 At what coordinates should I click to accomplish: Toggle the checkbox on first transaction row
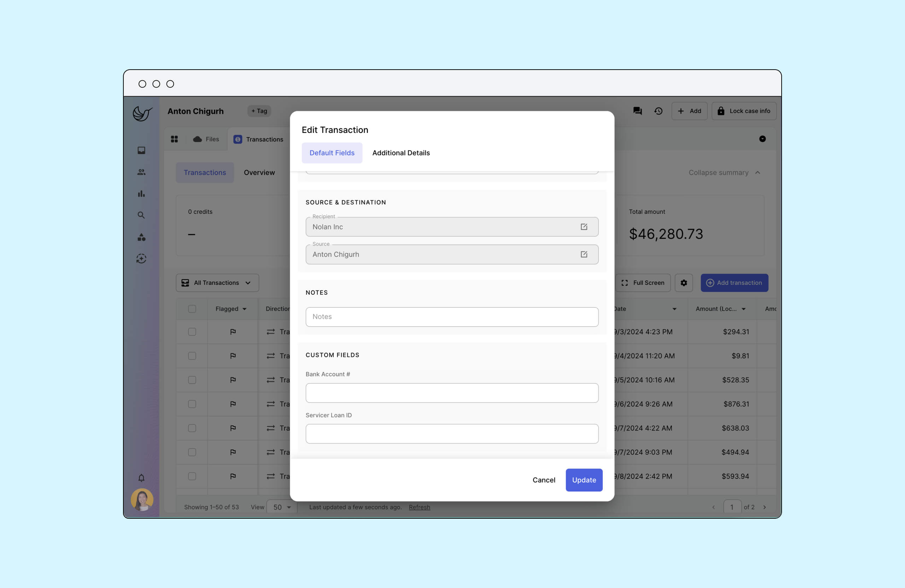pos(192,331)
